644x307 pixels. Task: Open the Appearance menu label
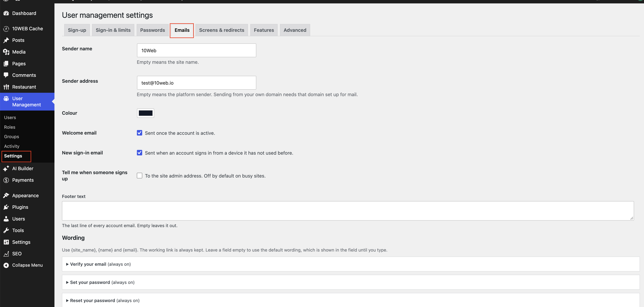point(25,195)
